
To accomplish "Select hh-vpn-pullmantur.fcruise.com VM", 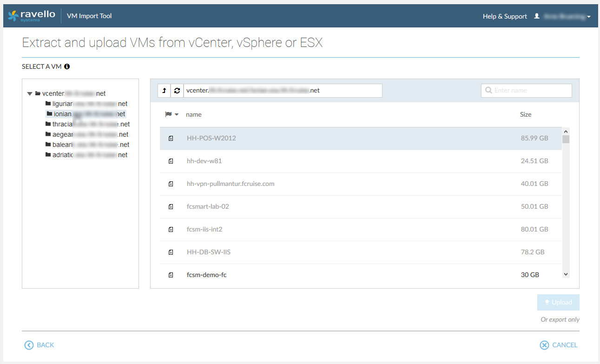I will pos(361,184).
